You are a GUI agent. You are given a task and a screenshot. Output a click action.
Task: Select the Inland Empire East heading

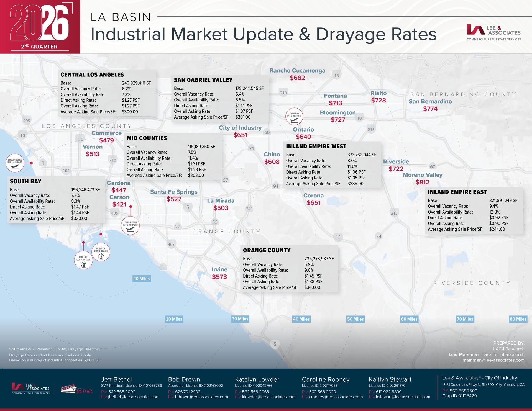pyautogui.click(x=457, y=192)
